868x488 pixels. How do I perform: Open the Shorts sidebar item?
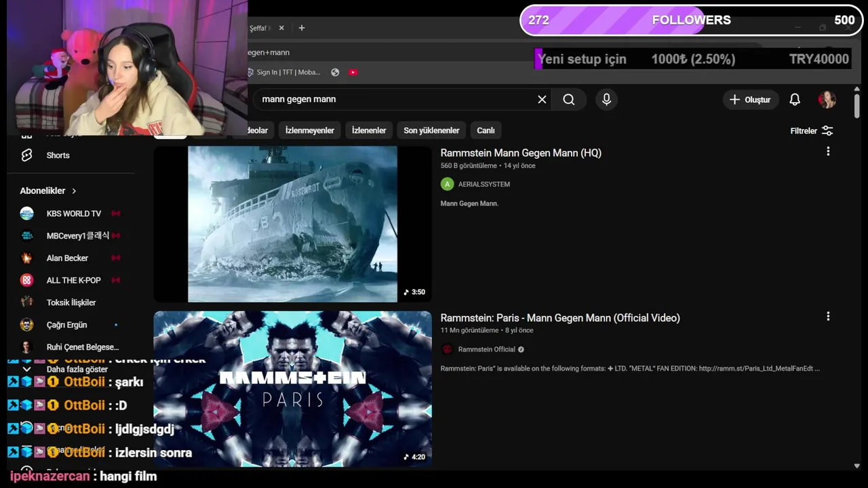coord(58,155)
